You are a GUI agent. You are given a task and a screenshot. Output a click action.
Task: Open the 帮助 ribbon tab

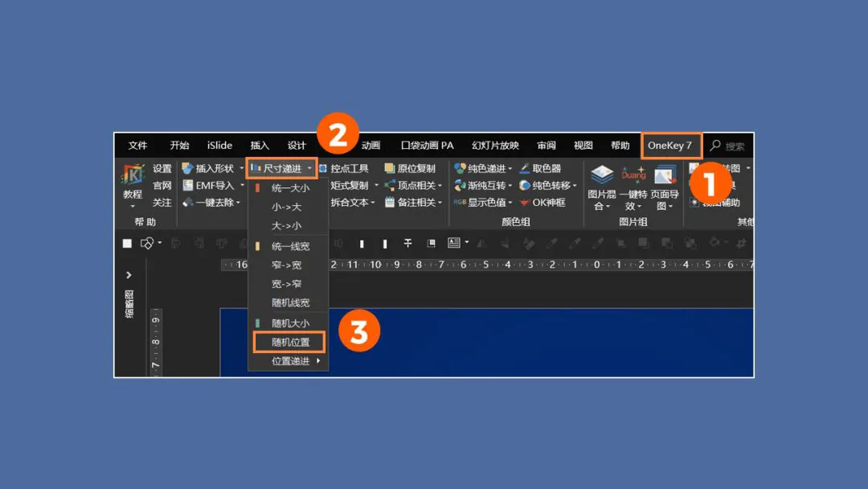(620, 146)
